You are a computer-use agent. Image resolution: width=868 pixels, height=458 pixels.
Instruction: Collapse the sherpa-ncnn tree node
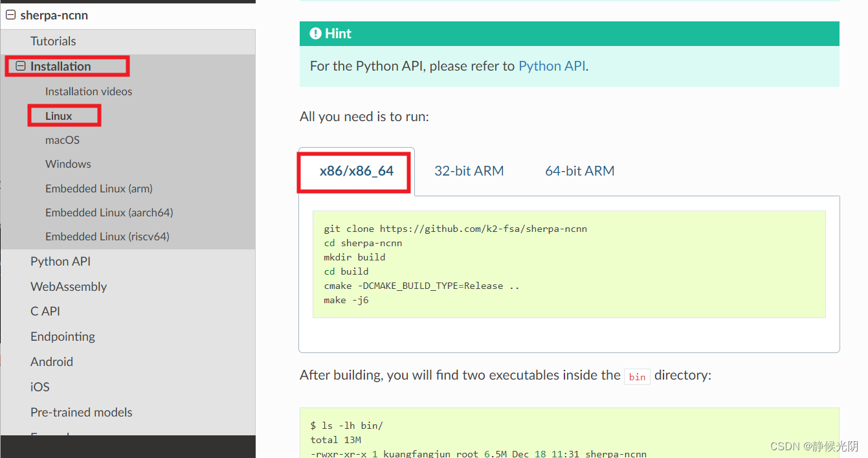(10, 15)
